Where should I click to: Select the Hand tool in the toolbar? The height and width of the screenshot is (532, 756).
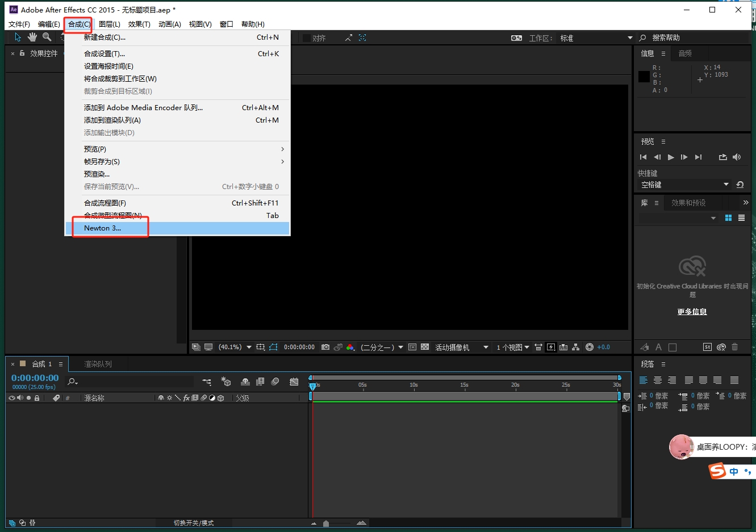pyautogui.click(x=32, y=37)
